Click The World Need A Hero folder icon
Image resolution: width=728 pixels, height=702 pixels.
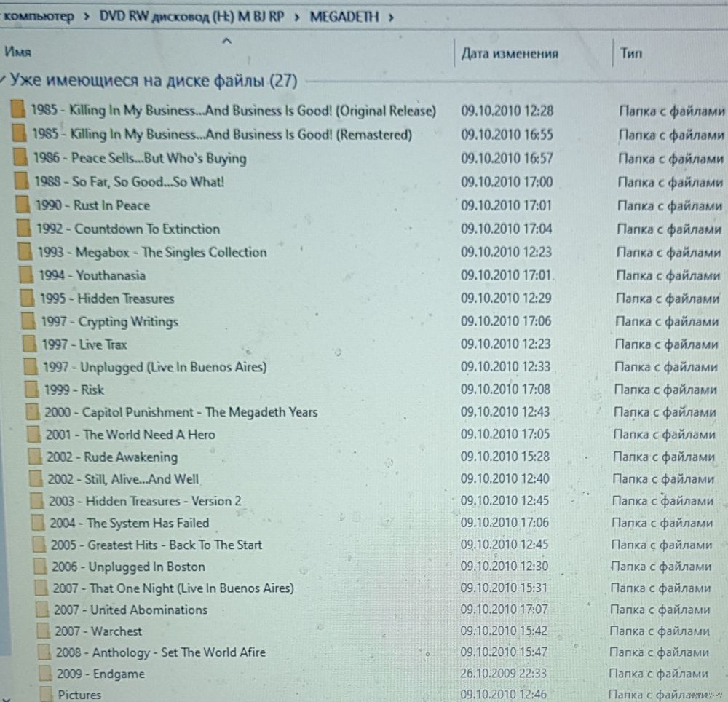[x=33, y=434]
